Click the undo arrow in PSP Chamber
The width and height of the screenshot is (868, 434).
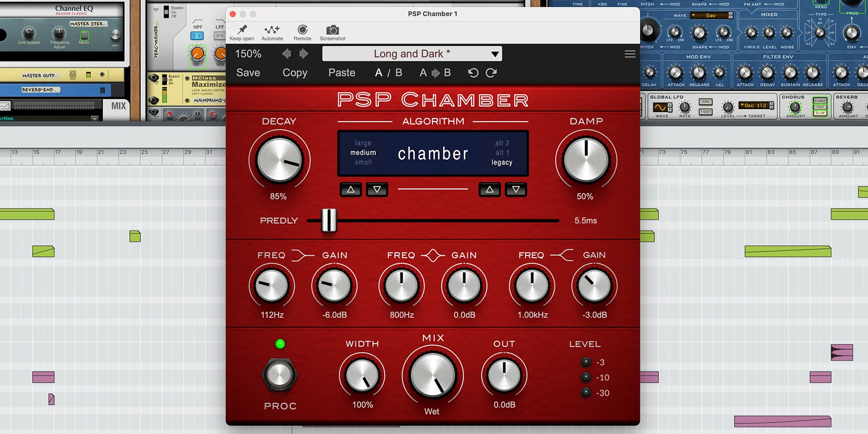pyautogui.click(x=473, y=72)
